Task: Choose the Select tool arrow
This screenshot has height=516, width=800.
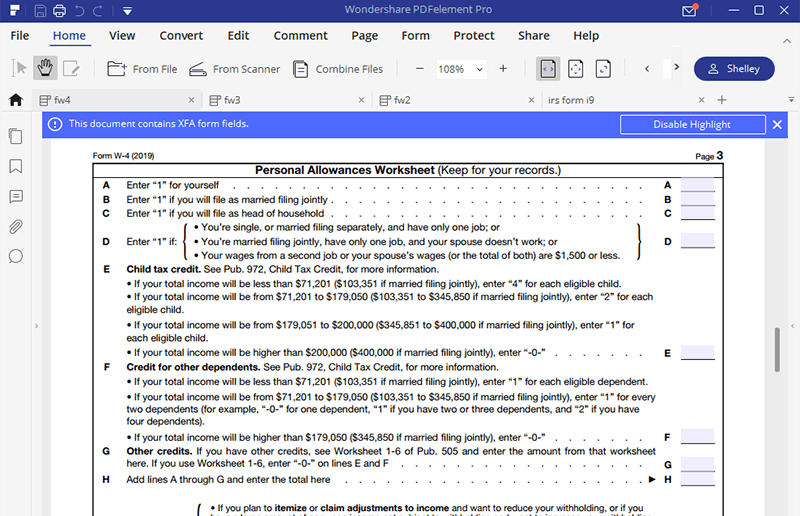Action: (x=19, y=68)
